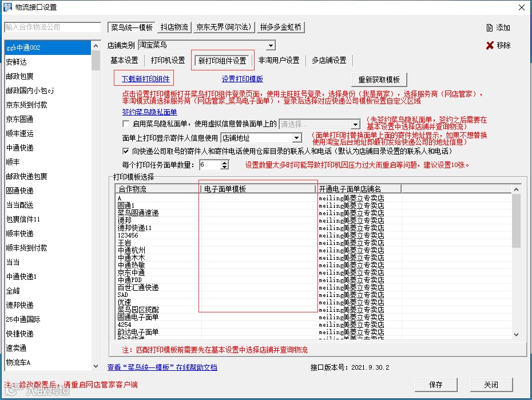Select 快捷快递 in logistics list
Image resolution: width=532 pixels, height=400 pixels.
[47, 334]
